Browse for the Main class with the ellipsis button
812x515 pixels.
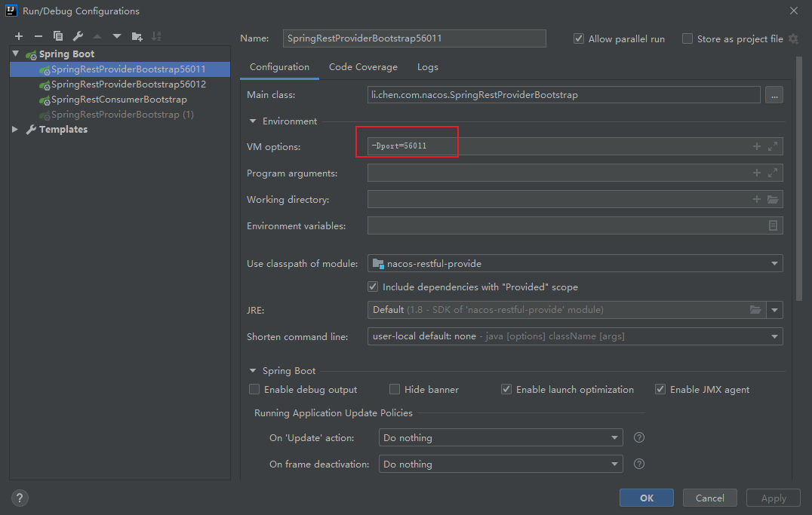774,95
